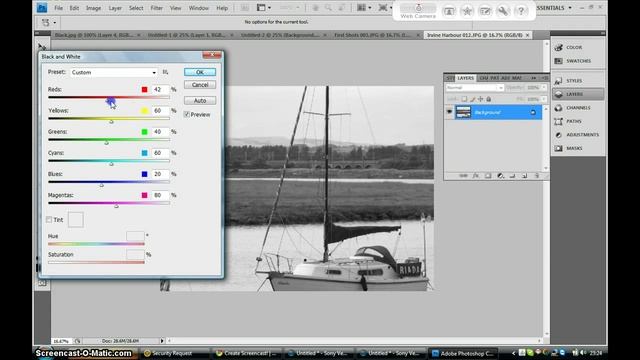The image size is (640, 360).
Task: Toggle the Preview checkbox
Action: click(x=187, y=114)
